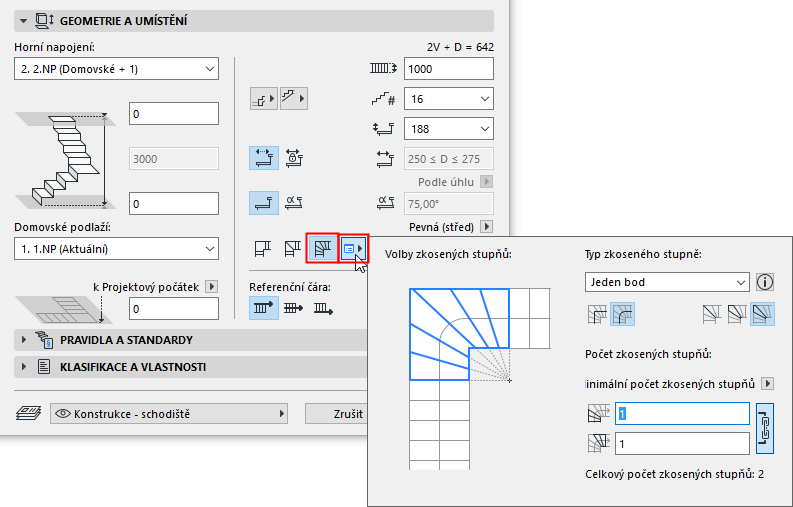
Task: Select center reference line position icon
Action: pos(294,310)
